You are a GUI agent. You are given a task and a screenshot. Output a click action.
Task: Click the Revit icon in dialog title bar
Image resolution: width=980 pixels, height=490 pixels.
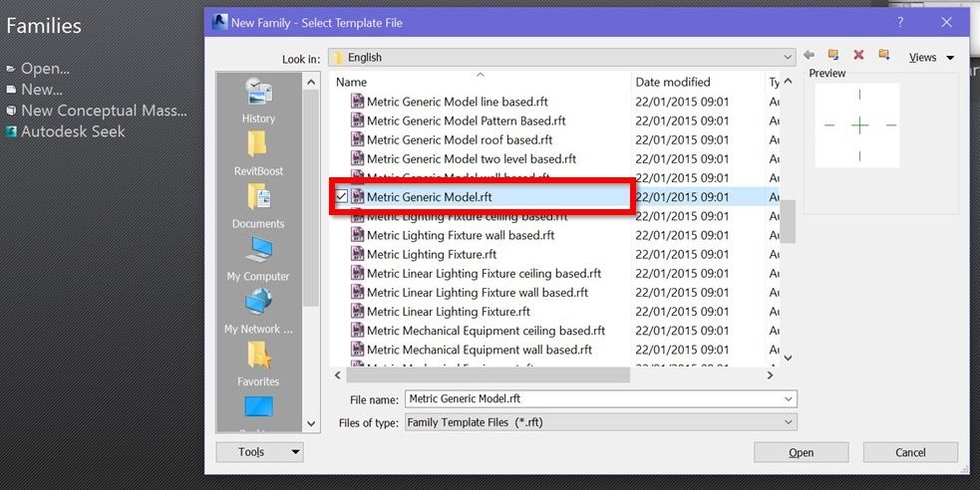[220, 22]
